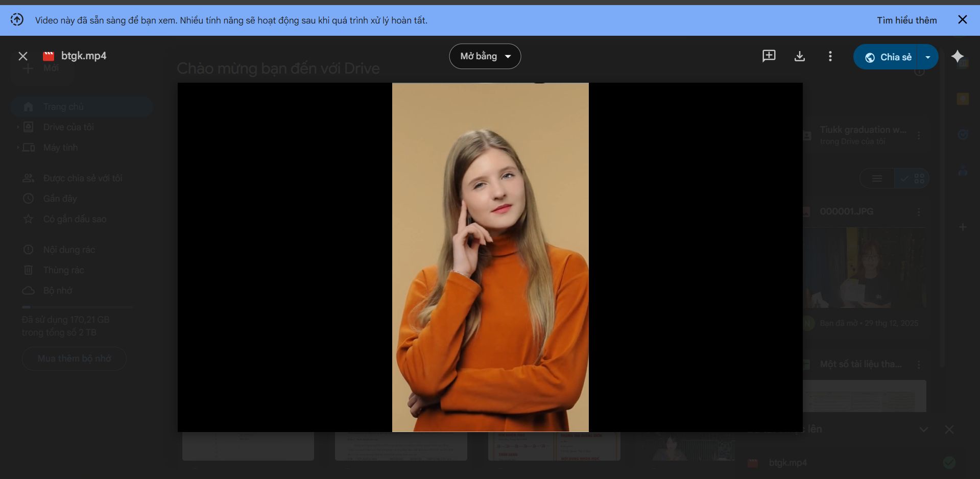Click the add comment icon
The image size is (980, 479).
[769, 56]
